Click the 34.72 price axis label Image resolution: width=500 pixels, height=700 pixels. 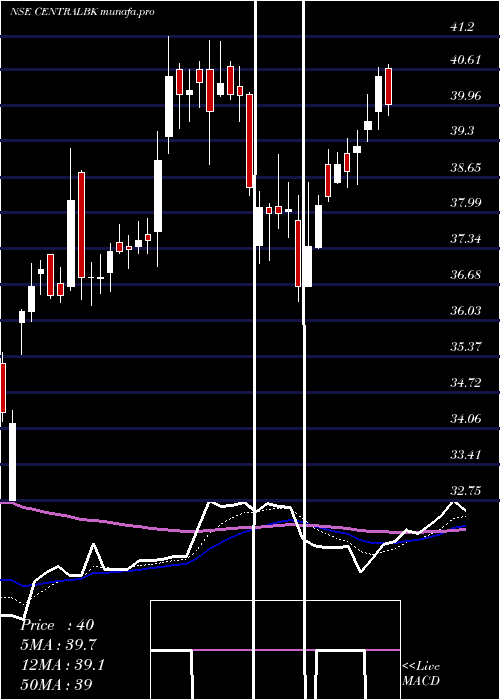(x=466, y=383)
